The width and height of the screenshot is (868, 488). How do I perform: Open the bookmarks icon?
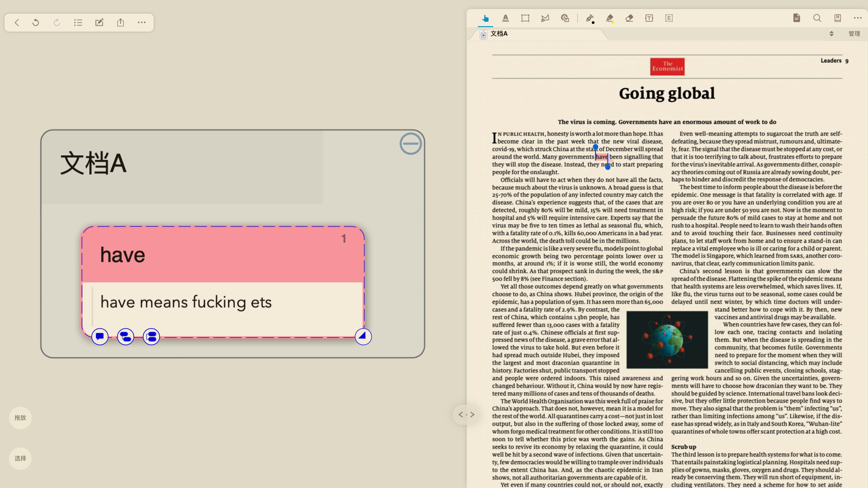coord(837,18)
